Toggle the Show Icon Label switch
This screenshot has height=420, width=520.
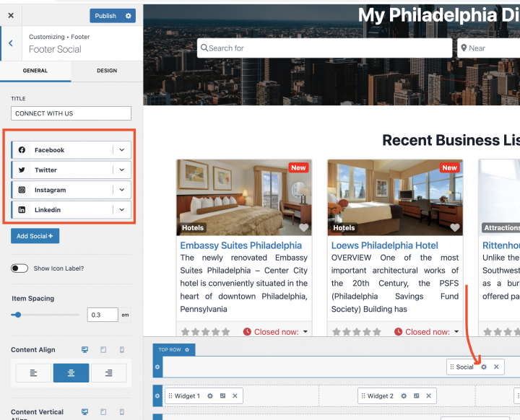pos(19,268)
